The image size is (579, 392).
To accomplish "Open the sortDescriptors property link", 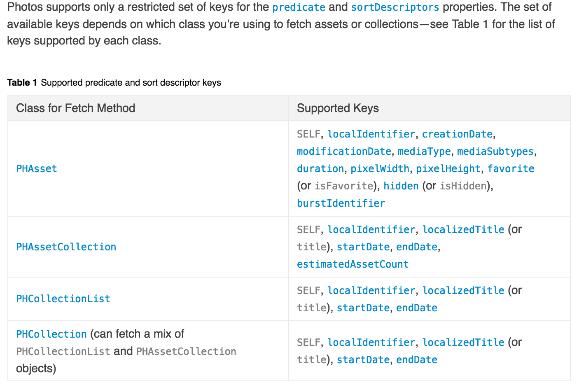I will (395, 7).
